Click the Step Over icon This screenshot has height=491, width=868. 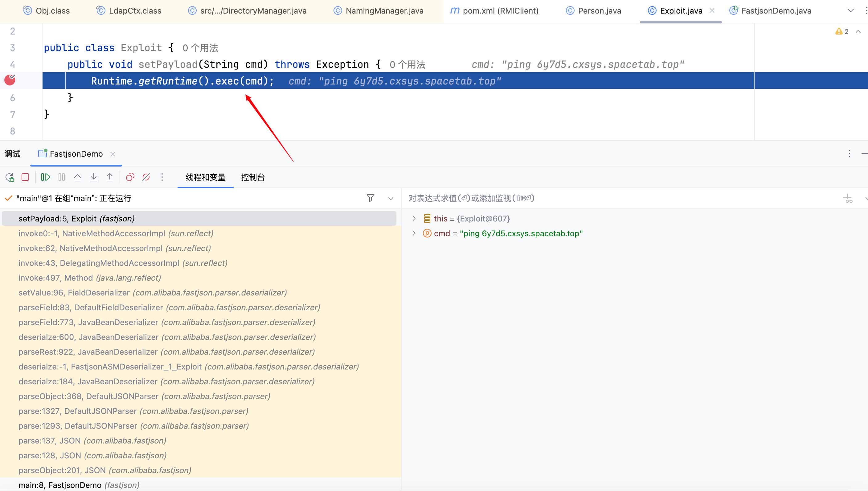coord(77,177)
